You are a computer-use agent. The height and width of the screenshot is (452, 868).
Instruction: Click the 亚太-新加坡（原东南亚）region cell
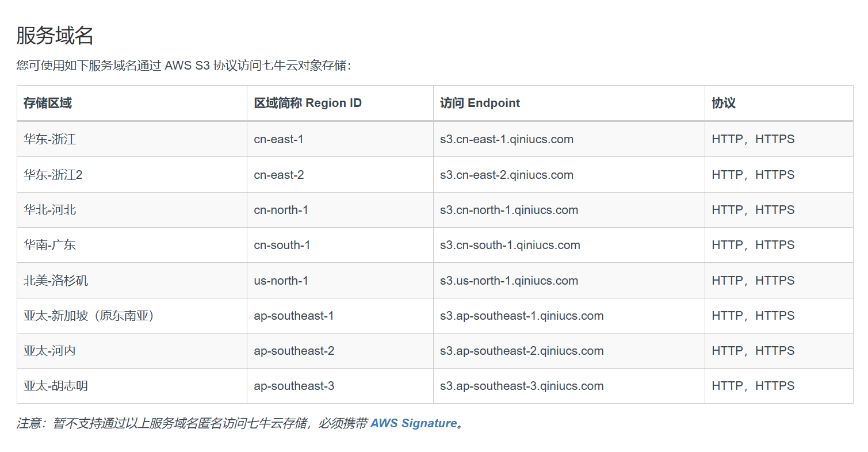coord(89,316)
